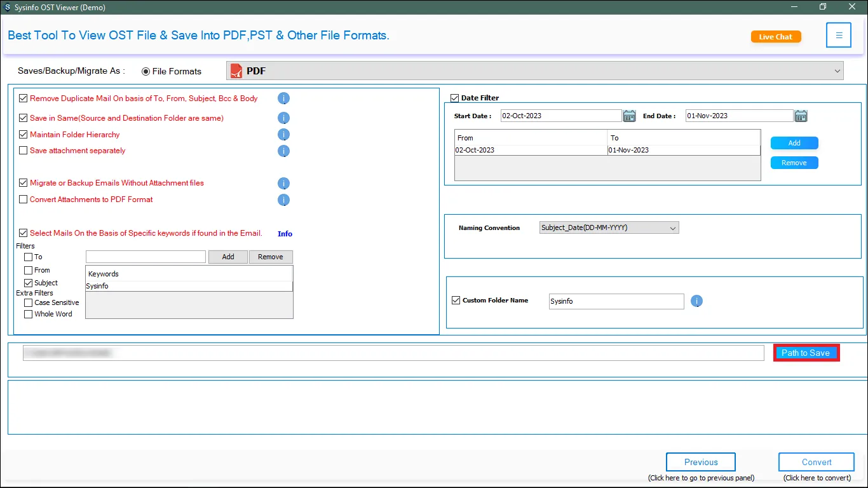Click the Path to Save button
The width and height of the screenshot is (868, 488).
[806, 353]
